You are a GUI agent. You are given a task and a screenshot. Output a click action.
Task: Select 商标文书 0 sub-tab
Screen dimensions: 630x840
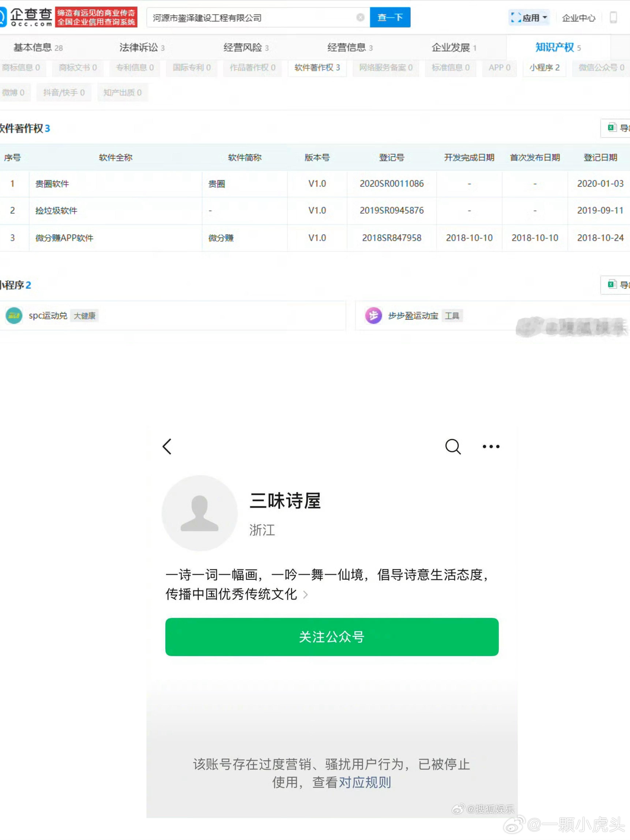pos(78,68)
